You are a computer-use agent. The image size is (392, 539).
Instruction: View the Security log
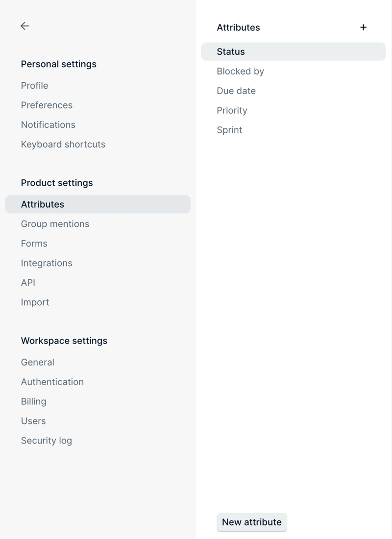[47, 440]
